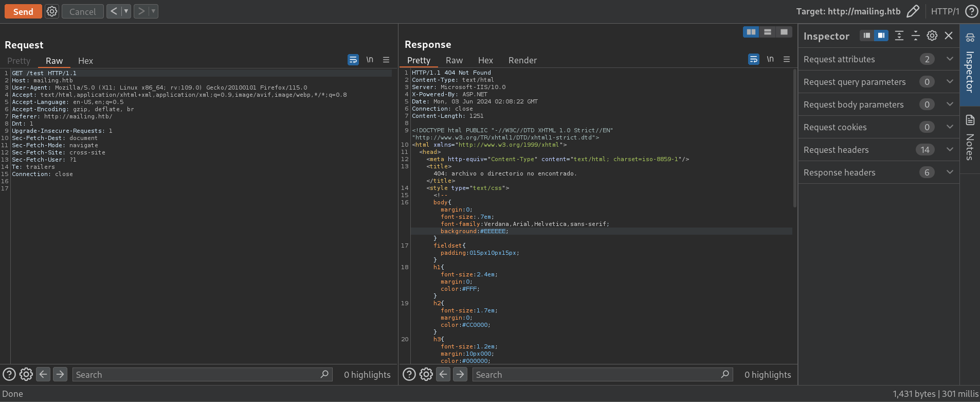Open help icon beside HTTP/1
The width and height of the screenshot is (980, 402).
(971, 11)
